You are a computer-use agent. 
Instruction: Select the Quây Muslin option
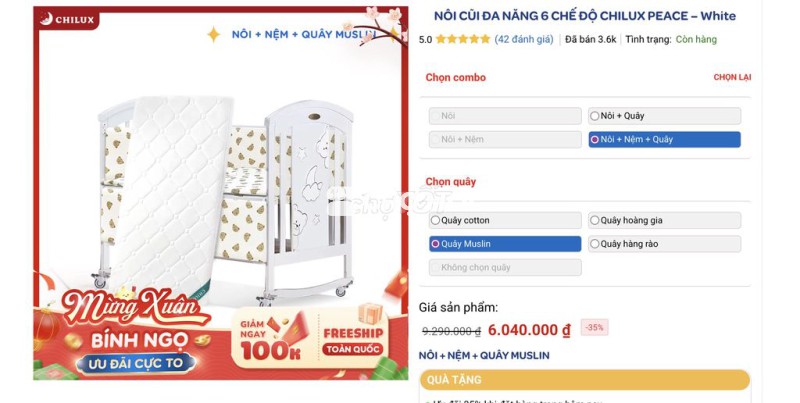click(x=505, y=244)
